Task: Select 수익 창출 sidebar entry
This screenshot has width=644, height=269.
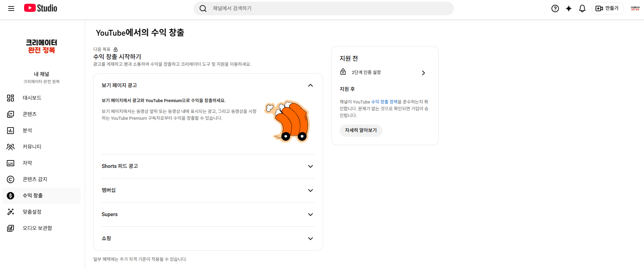Action: [41, 196]
